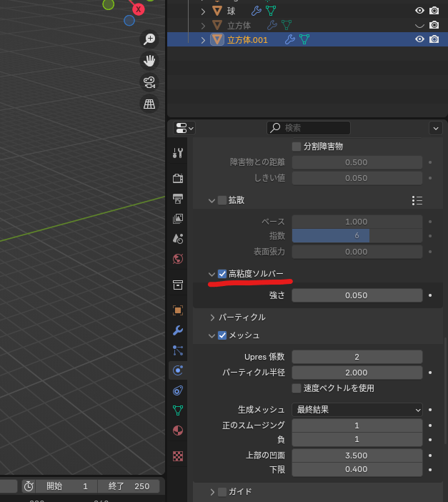Select 立方体.001 in the outliner
Viewport: 448px width, 502px height.
(x=247, y=40)
